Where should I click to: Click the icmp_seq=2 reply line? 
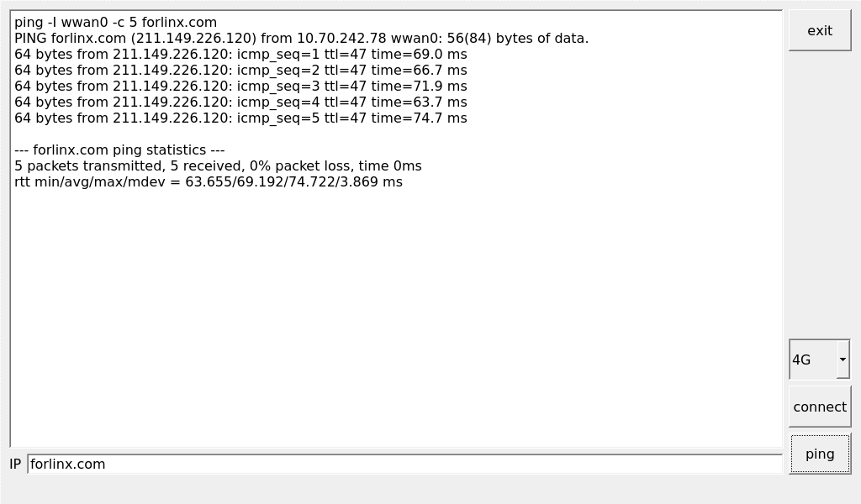point(240,71)
